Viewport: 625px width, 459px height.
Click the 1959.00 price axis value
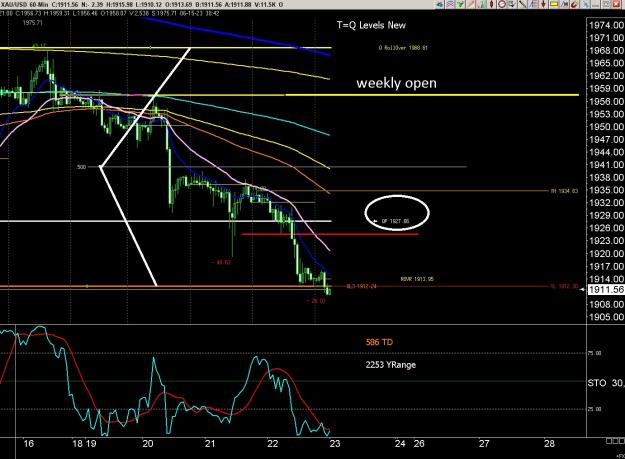(x=606, y=88)
